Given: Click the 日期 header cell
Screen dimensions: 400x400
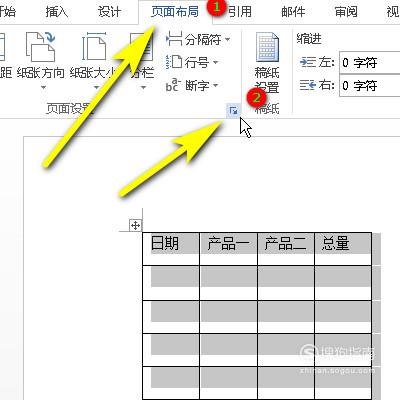Looking at the screenshot, I should pyautogui.click(x=171, y=249).
